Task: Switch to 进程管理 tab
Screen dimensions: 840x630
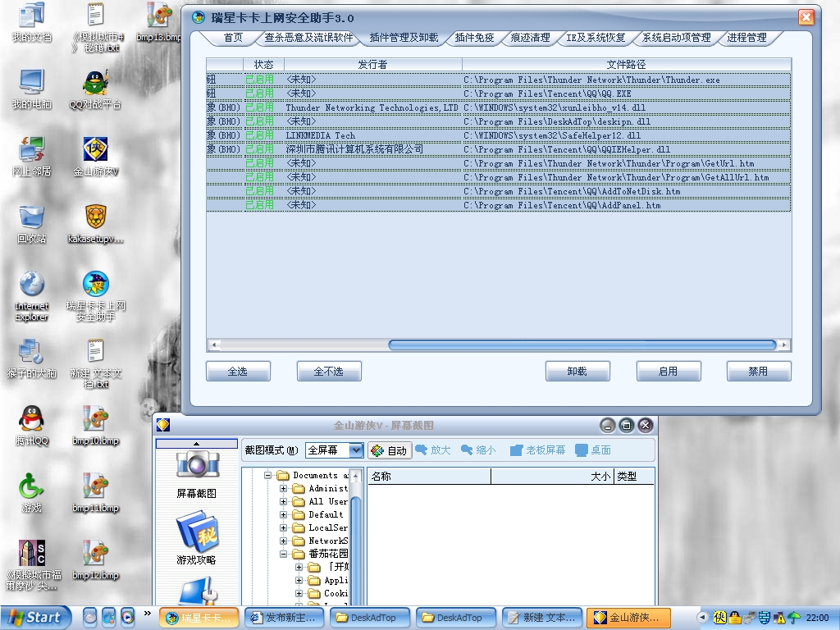Action: click(x=746, y=38)
